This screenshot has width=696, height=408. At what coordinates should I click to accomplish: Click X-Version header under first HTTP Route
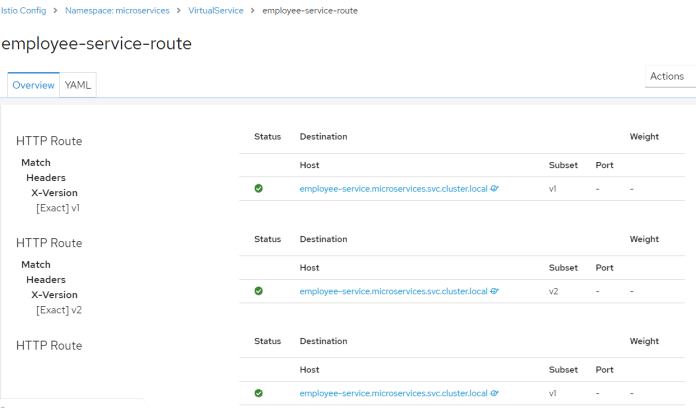(x=54, y=193)
